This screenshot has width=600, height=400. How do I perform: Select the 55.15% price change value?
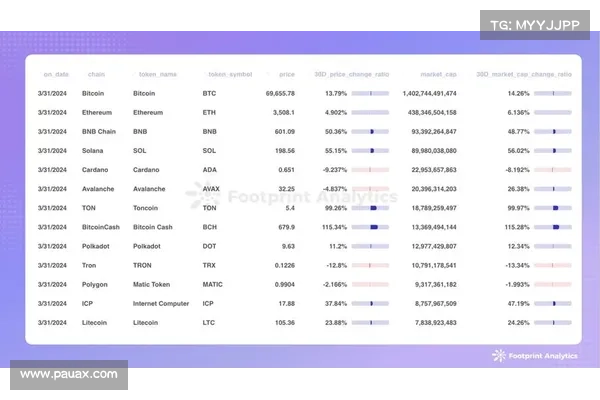click(336, 151)
